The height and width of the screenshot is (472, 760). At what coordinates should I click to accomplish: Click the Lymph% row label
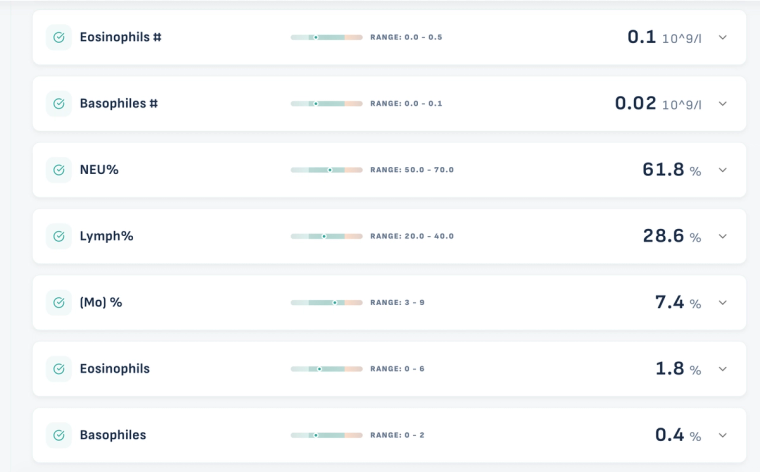pyautogui.click(x=107, y=236)
